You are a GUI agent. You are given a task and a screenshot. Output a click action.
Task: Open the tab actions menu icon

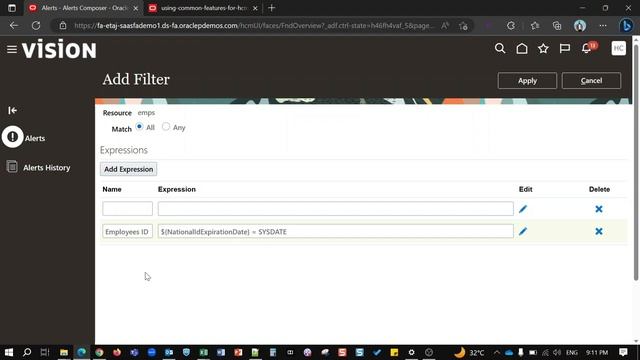(12, 8)
